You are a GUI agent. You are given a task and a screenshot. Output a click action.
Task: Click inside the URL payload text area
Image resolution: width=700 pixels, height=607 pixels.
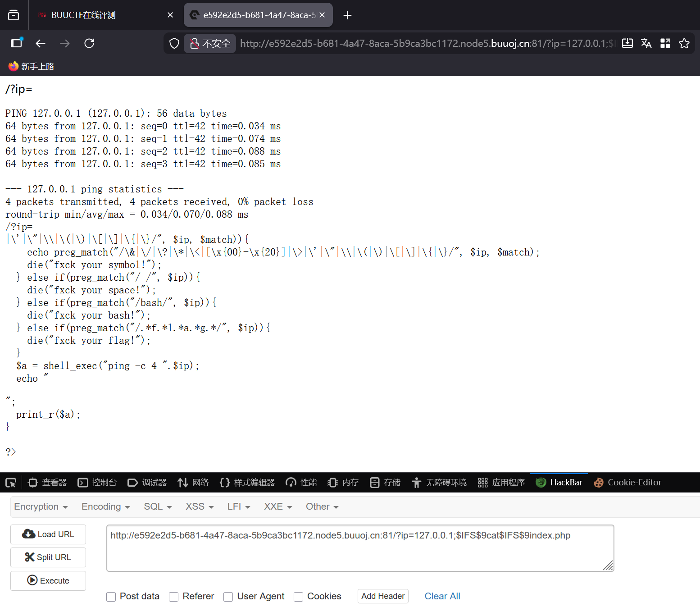click(359, 548)
